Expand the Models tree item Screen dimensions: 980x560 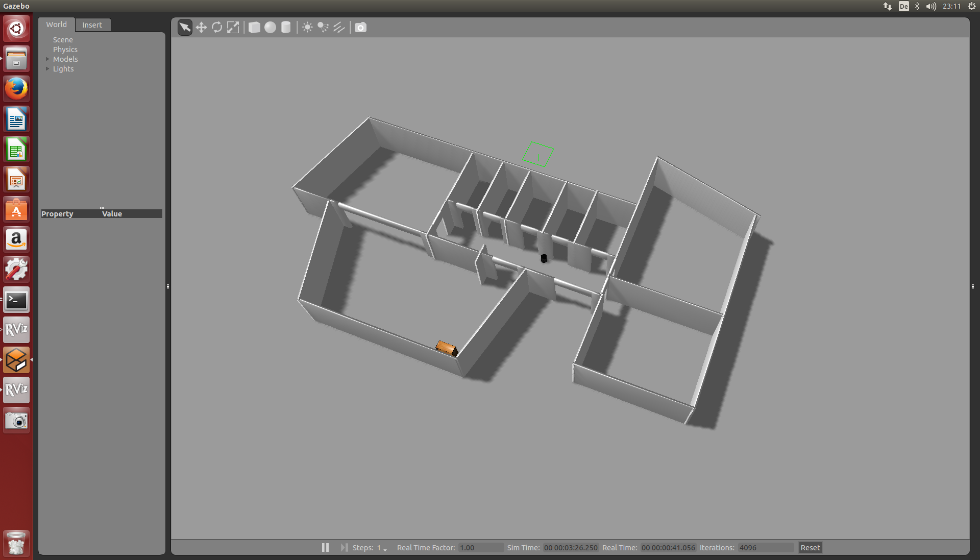click(47, 59)
